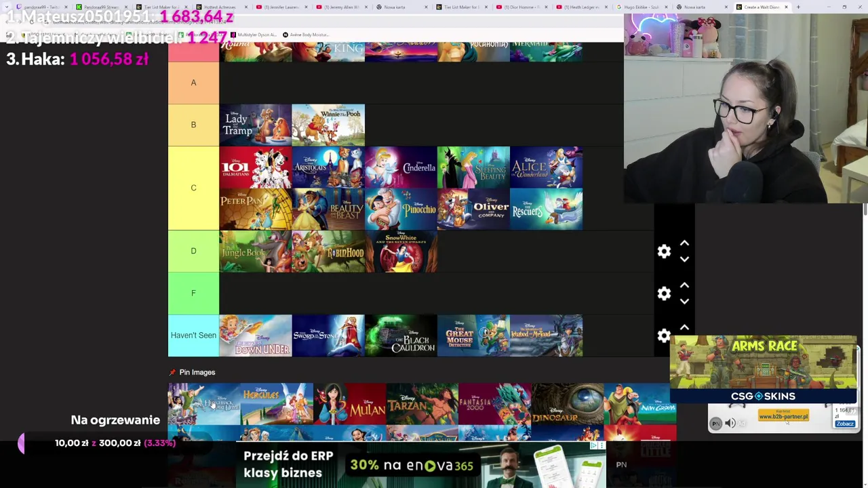Pick the Emperor's New Groove image
868x488 pixels.
639,404
